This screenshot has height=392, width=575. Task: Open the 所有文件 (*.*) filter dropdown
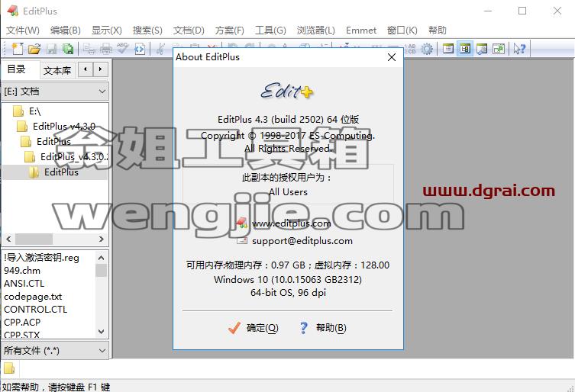[x=55, y=351]
